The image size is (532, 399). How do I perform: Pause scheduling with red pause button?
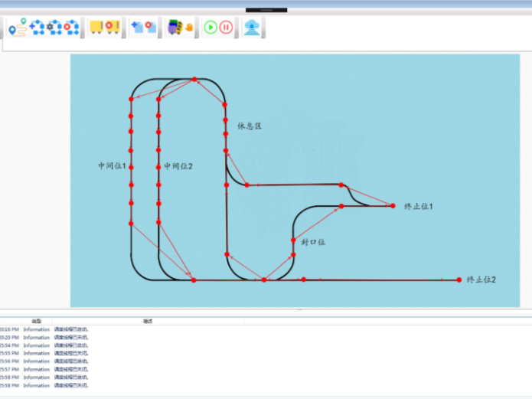pyautogui.click(x=226, y=27)
